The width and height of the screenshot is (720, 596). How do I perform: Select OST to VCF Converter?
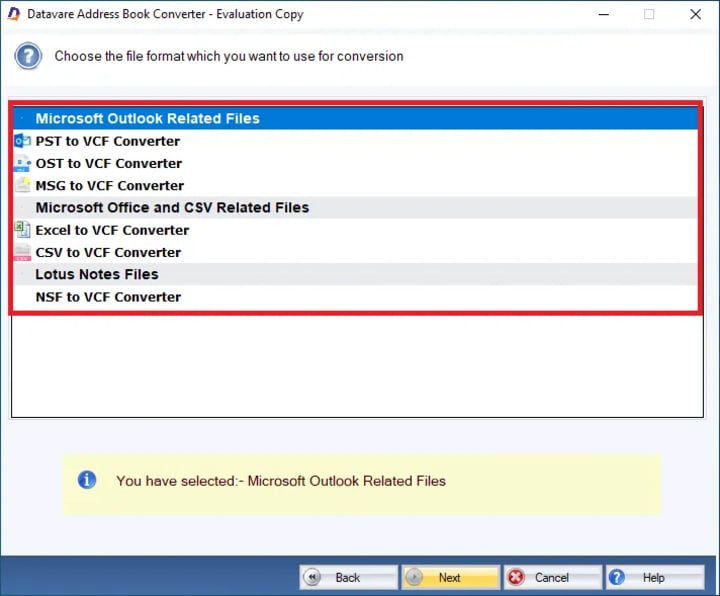click(x=355, y=163)
